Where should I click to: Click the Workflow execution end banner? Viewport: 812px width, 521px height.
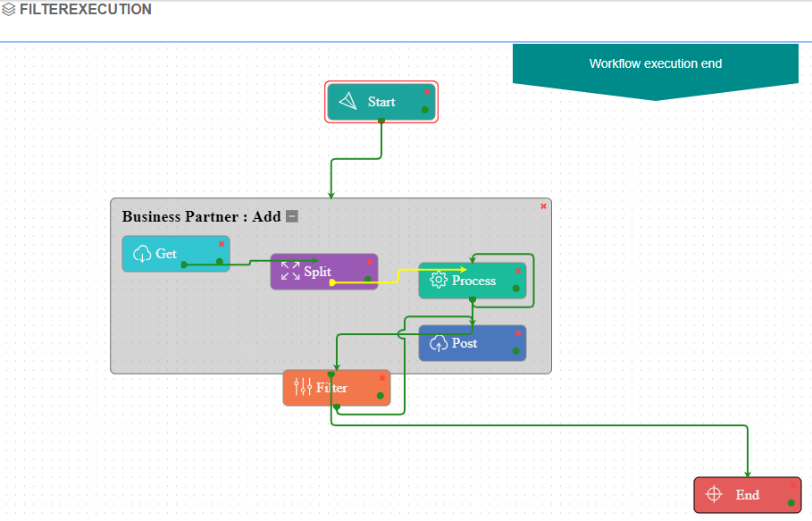pos(655,63)
